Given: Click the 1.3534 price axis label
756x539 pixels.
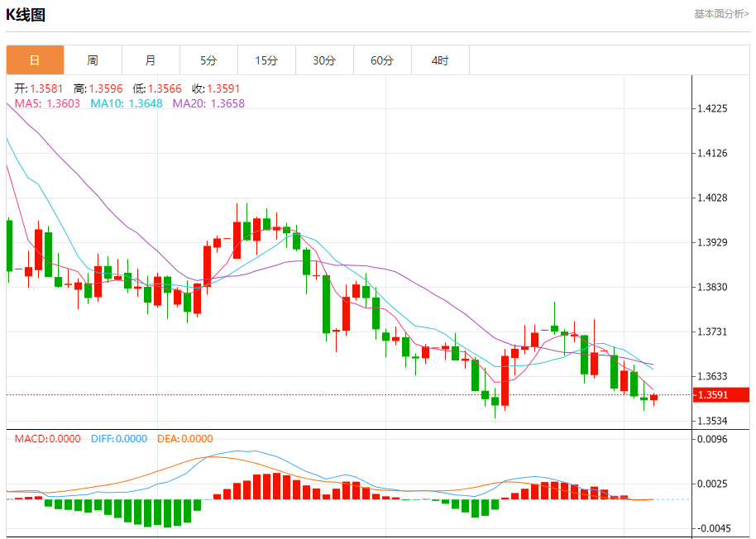Looking at the screenshot, I should 713,421.
